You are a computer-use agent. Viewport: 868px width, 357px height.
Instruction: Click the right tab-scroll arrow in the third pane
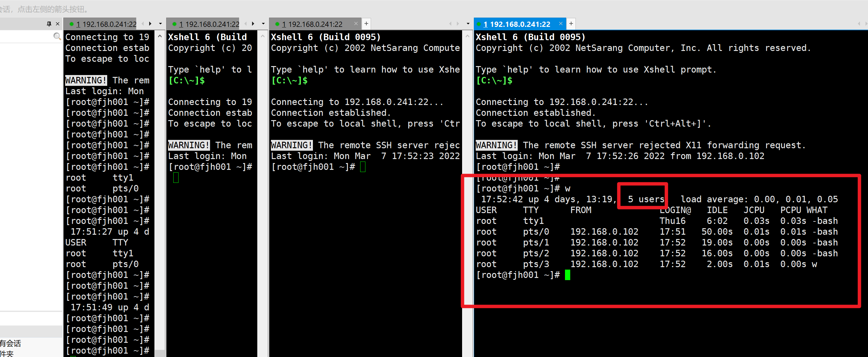point(457,24)
